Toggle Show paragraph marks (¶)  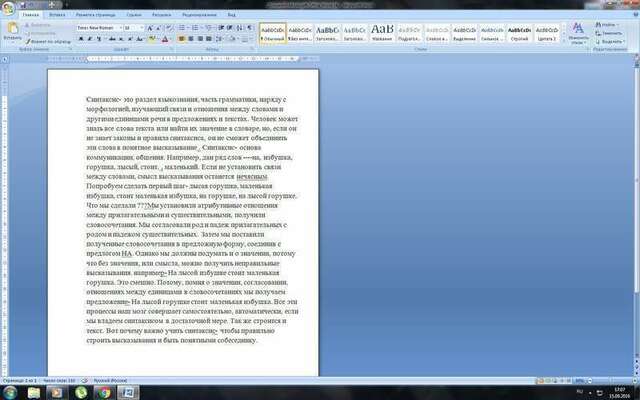point(249,28)
